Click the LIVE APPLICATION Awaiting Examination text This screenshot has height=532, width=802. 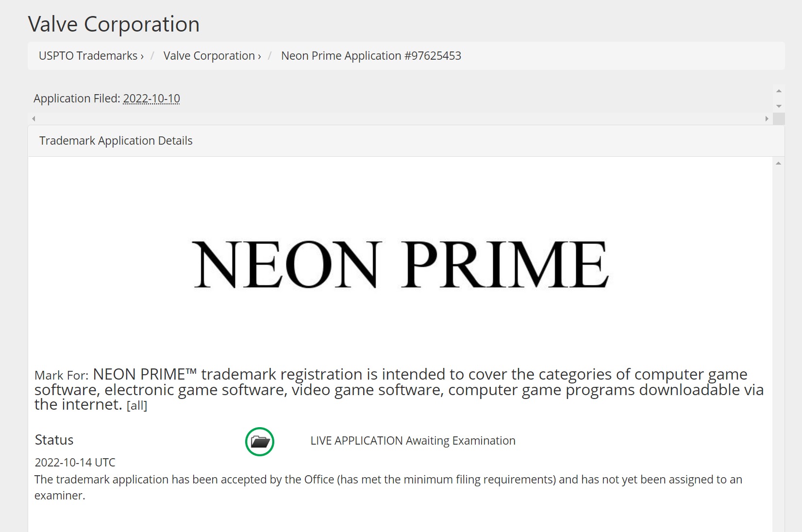pos(413,441)
